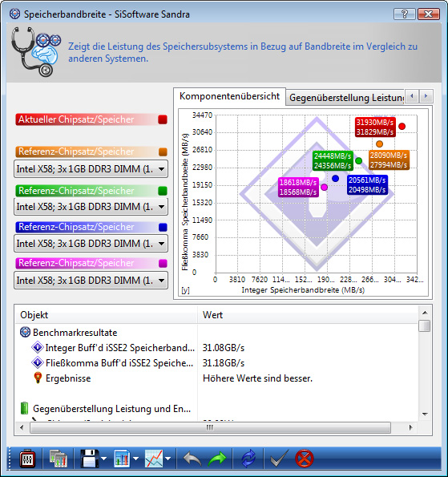Click the [y] axis toggle label
Screen dimensions: 448x477
[185, 290]
